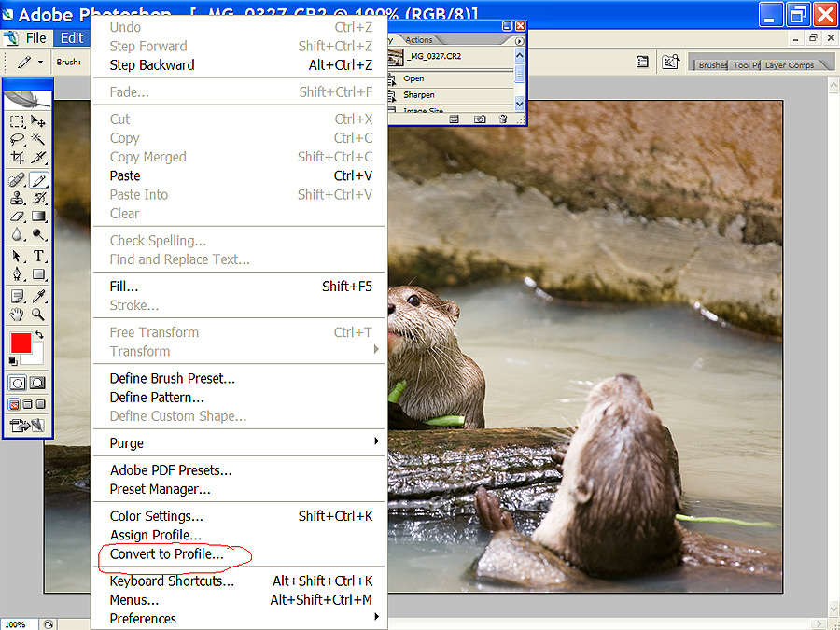Select the Magic Wand tool

[x=38, y=139]
